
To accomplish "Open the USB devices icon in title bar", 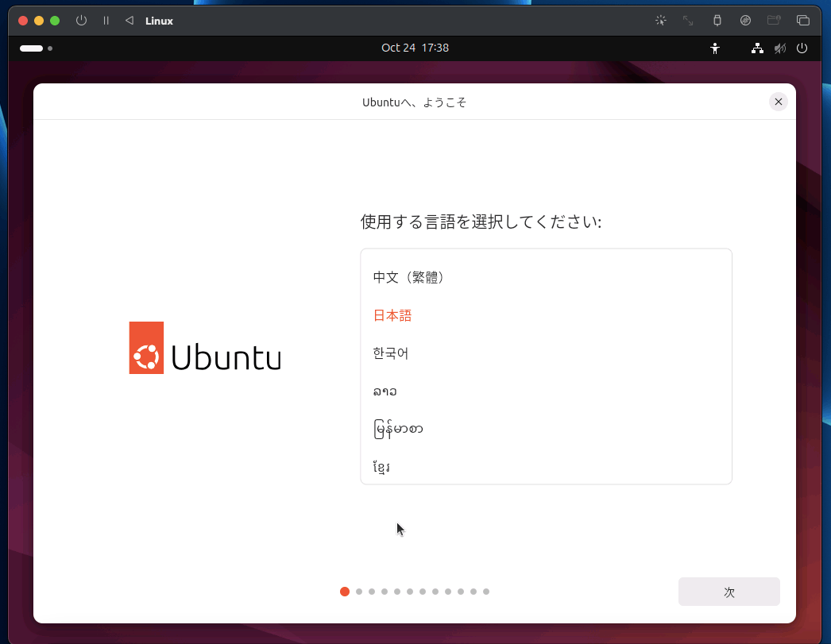I will click(717, 21).
